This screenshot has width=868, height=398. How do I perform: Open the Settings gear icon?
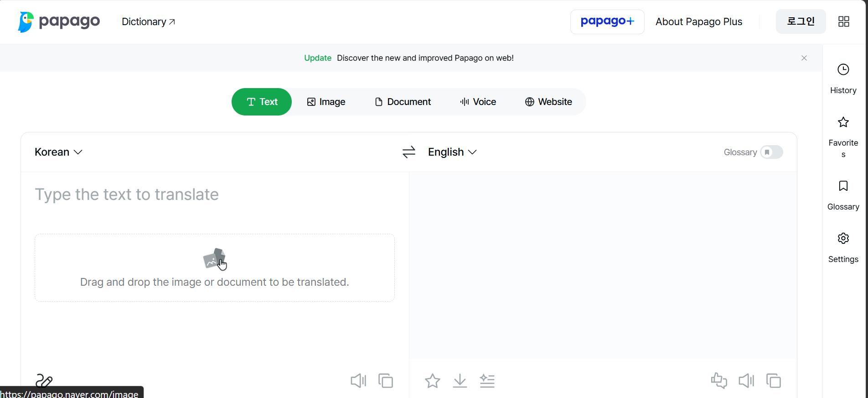pyautogui.click(x=843, y=239)
